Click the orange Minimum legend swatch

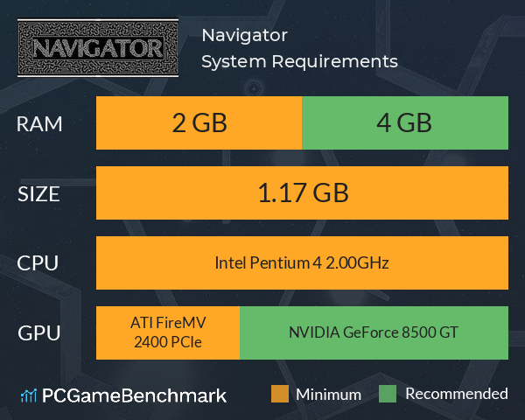tap(280, 394)
